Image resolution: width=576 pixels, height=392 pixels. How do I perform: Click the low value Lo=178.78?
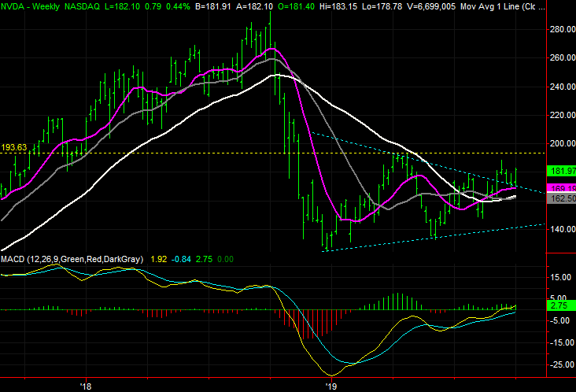(x=382, y=6)
